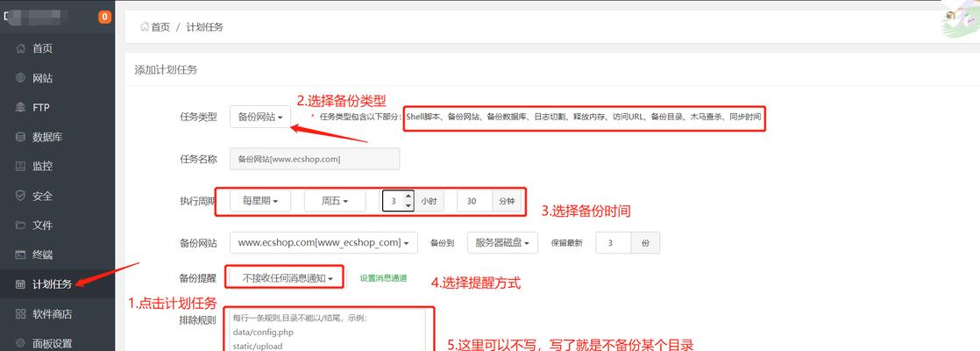Click the 排除规则 text area
980x351 pixels.
click(x=328, y=331)
